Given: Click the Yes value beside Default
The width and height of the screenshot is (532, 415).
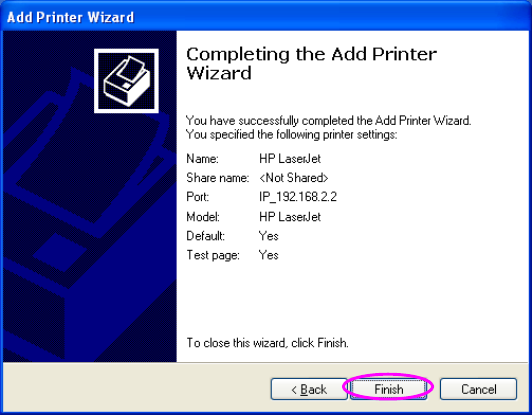Looking at the screenshot, I should [x=268, y=235].
